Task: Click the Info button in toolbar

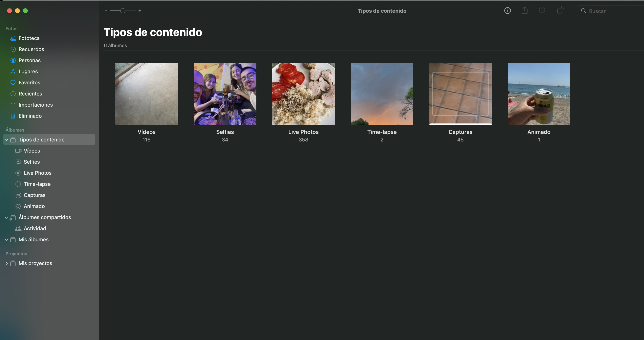Action: [x=507, y=11]
